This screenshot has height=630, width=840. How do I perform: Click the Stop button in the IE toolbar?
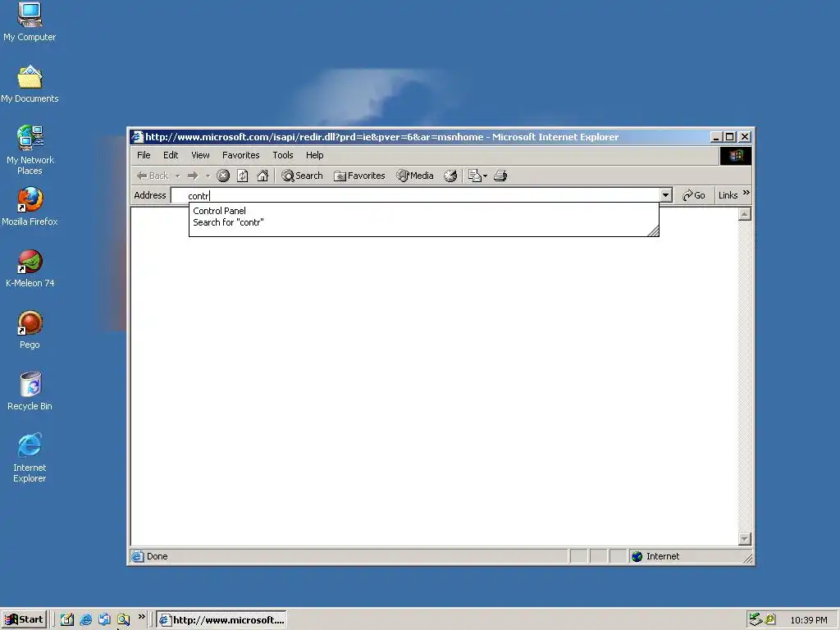point(223,176)
